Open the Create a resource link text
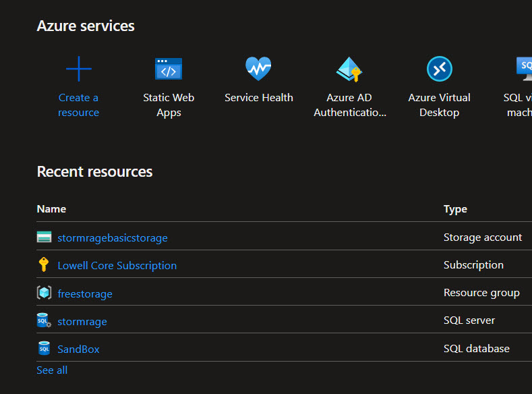This screenshot has height=394, width=532. (x=78, y=105)
